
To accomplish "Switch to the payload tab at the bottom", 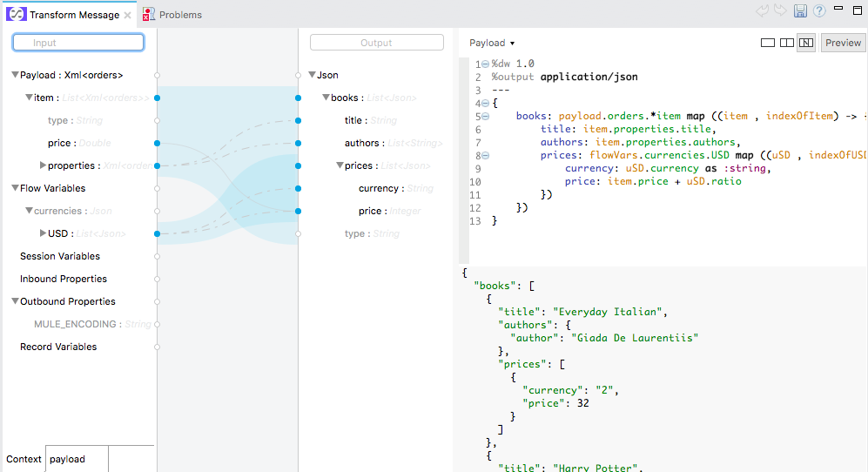I will point(68,459).
